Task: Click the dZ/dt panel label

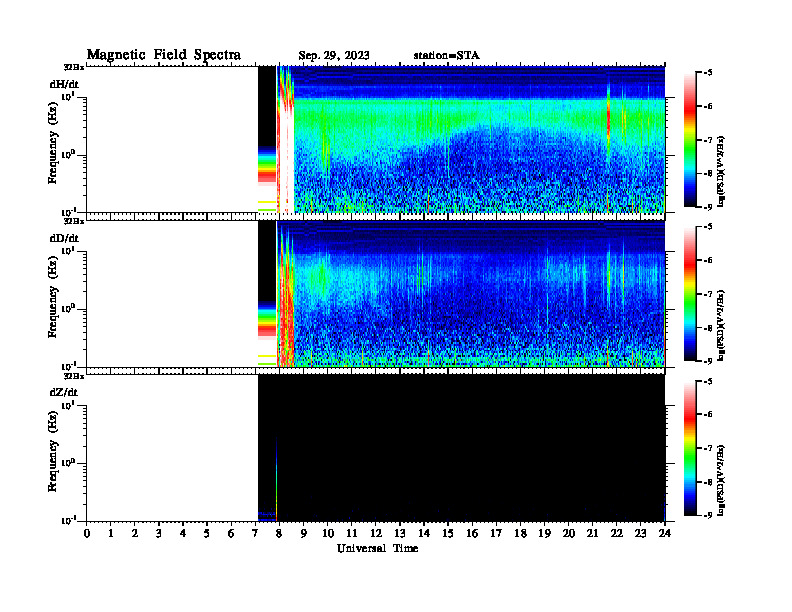Action: [64, 392]
